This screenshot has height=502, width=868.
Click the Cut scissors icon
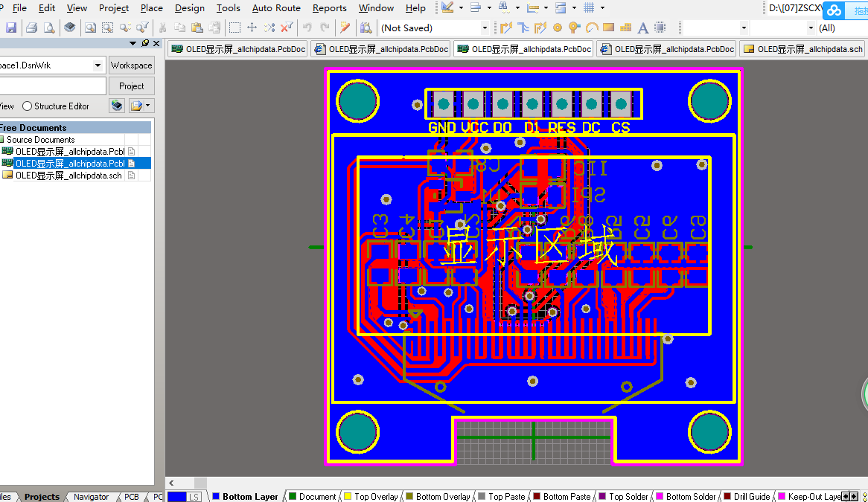click(x=163, y=28)
